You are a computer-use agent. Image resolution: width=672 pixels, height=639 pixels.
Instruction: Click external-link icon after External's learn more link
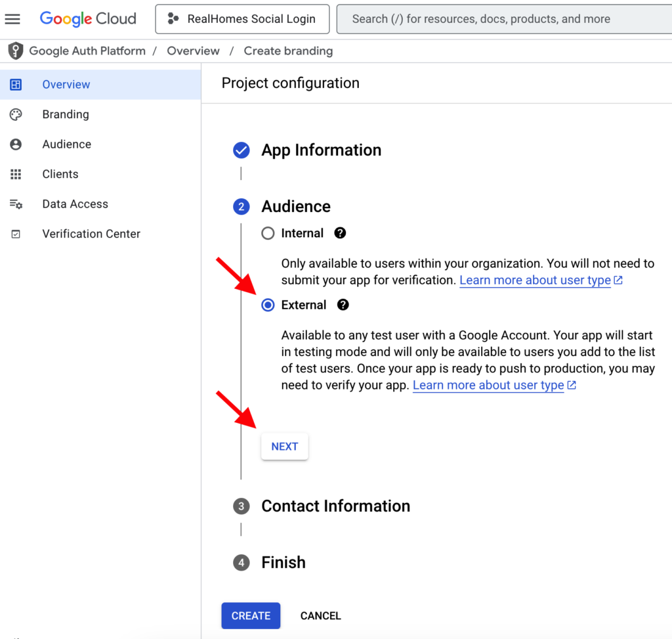(x=572, y=385)
